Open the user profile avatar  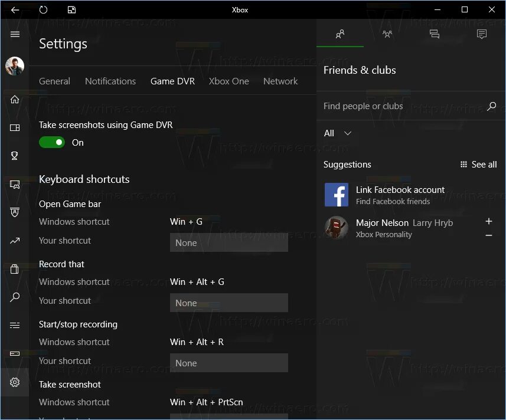(x=15, y=65)
